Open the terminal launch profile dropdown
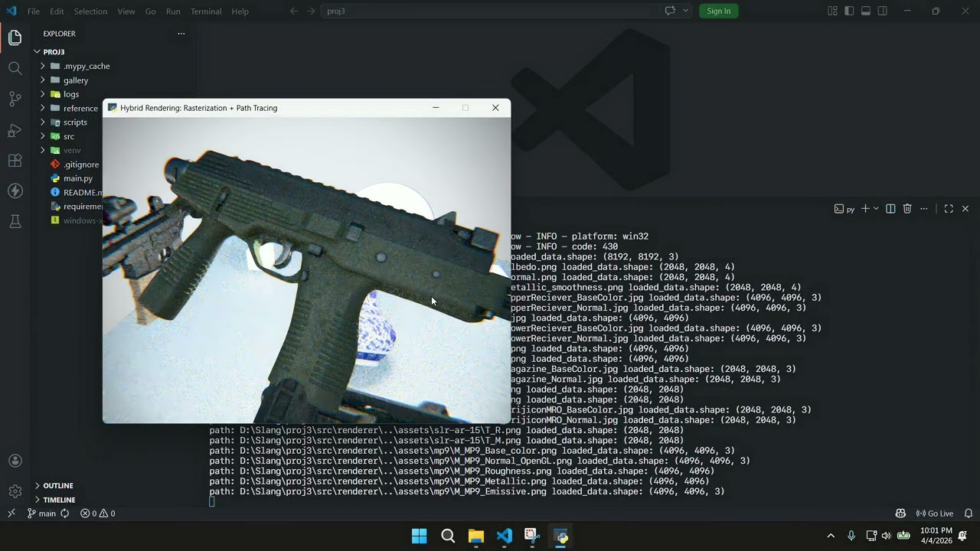Image resolution: width=980 pixels, height=551 pixels. (876, 209)
